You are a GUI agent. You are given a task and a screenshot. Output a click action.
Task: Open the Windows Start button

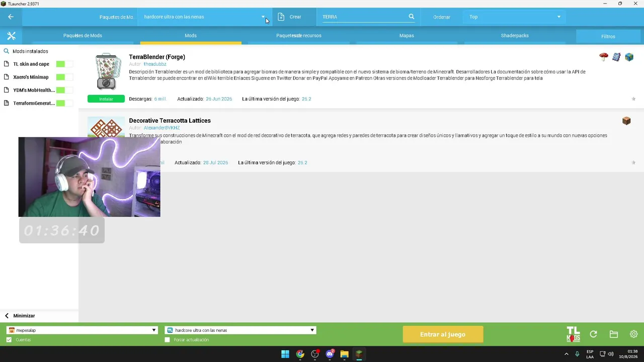click(285, 354)
